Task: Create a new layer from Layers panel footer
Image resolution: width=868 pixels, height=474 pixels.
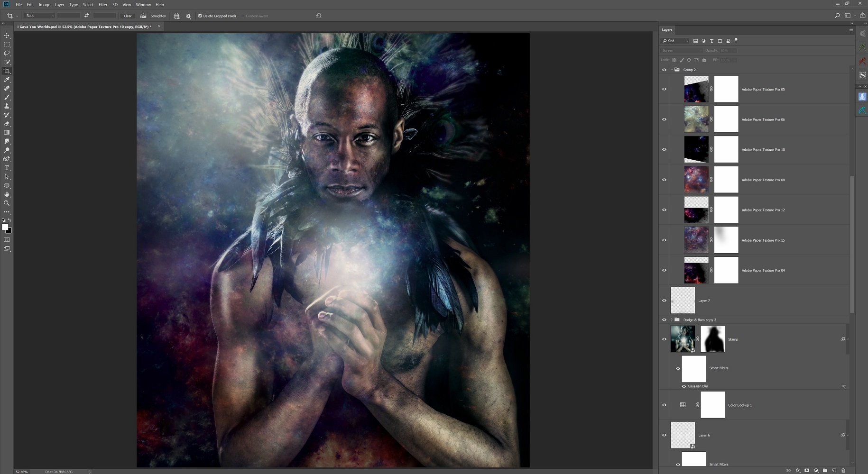Action: (834, 470)
